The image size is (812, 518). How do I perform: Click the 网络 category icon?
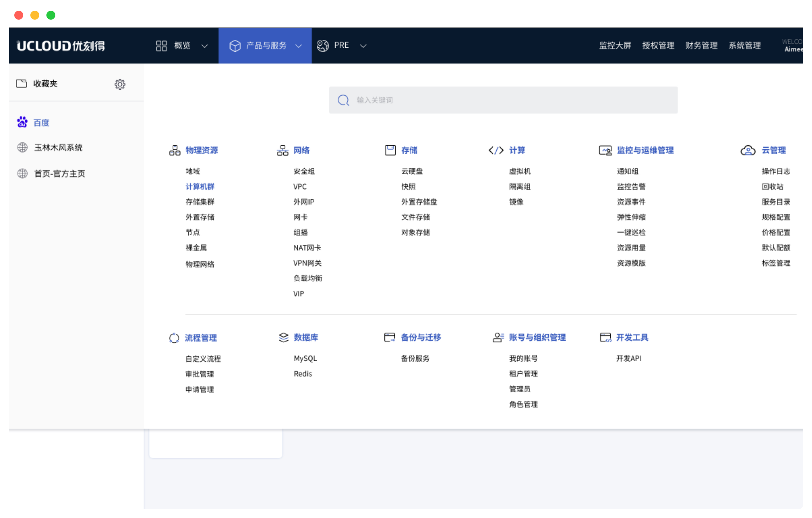pos(282,150)
